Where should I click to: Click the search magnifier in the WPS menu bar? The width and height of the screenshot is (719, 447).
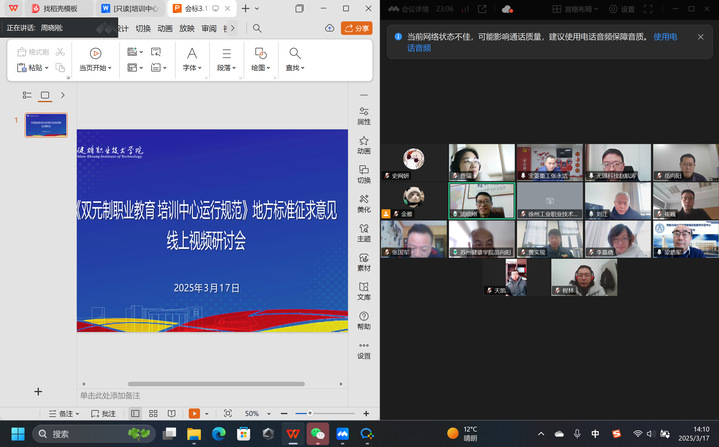258,28
